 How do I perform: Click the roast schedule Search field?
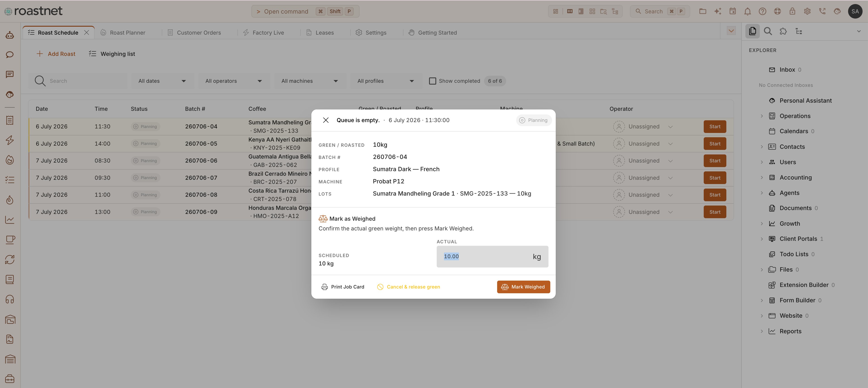pyautogui.click(x=78, y=81)
